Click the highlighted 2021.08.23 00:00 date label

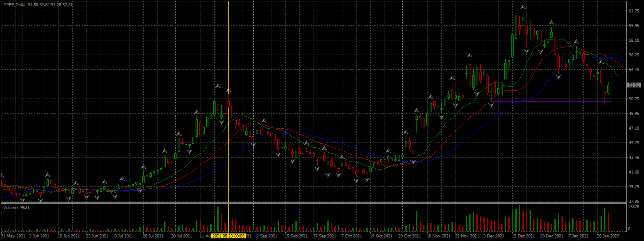click(x=228, y=236)
